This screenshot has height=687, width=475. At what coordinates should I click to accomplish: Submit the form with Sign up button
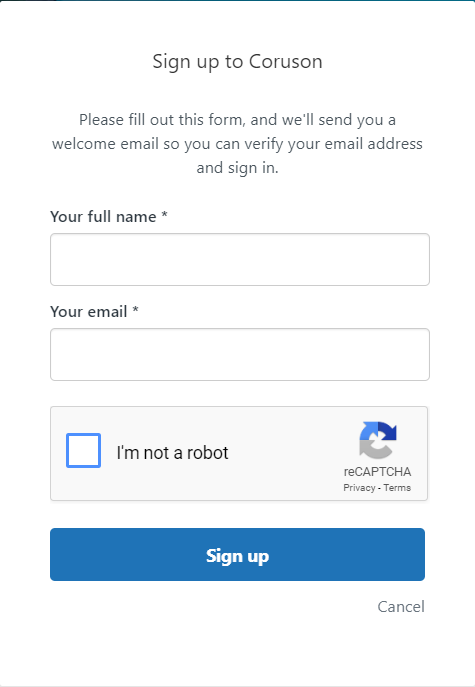point(237,554)
